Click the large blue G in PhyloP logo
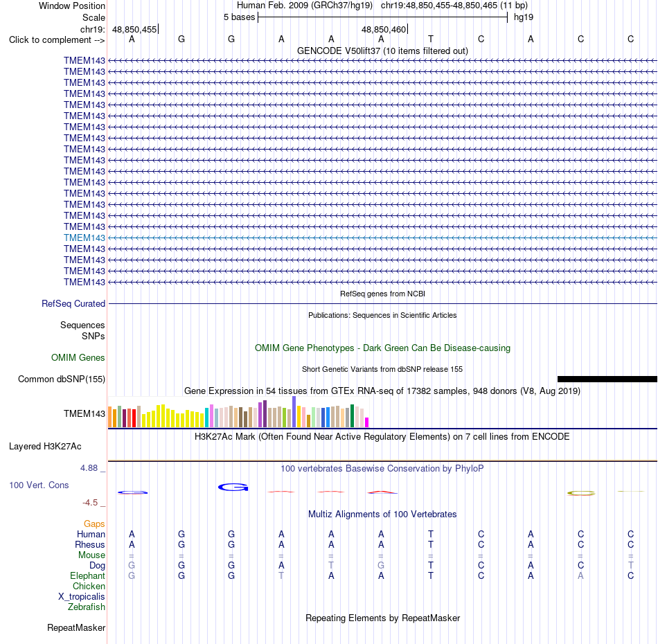658x644 pixels. 233,487
